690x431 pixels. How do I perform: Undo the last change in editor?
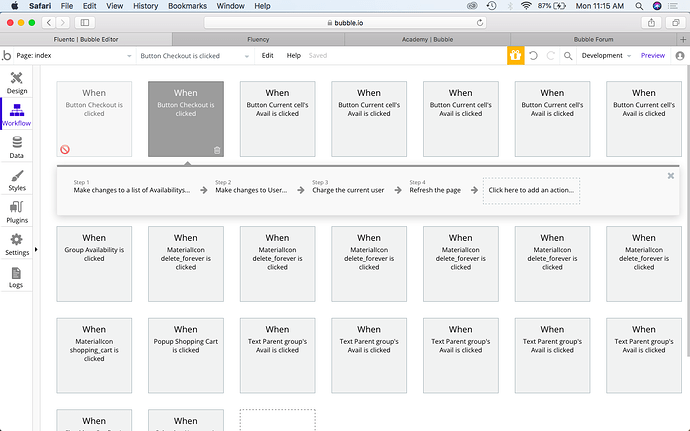[533, 56]
